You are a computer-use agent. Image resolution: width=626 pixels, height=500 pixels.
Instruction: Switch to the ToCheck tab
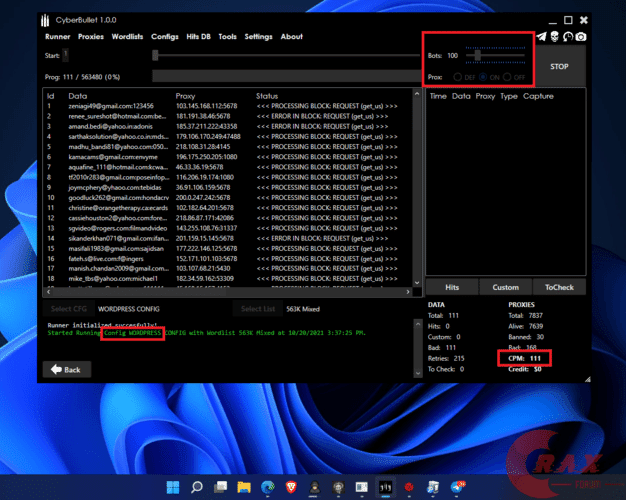click(x=559, y=287)
